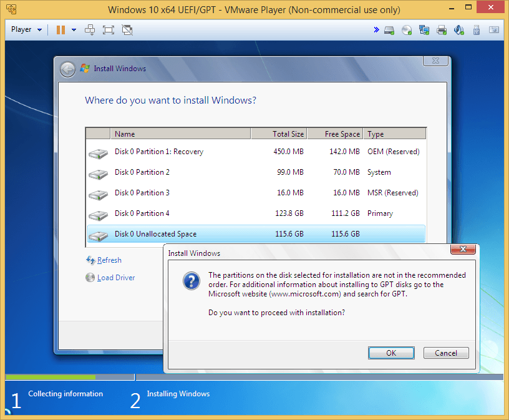Open the CD/DVD drive device icon

pos(407,29)
